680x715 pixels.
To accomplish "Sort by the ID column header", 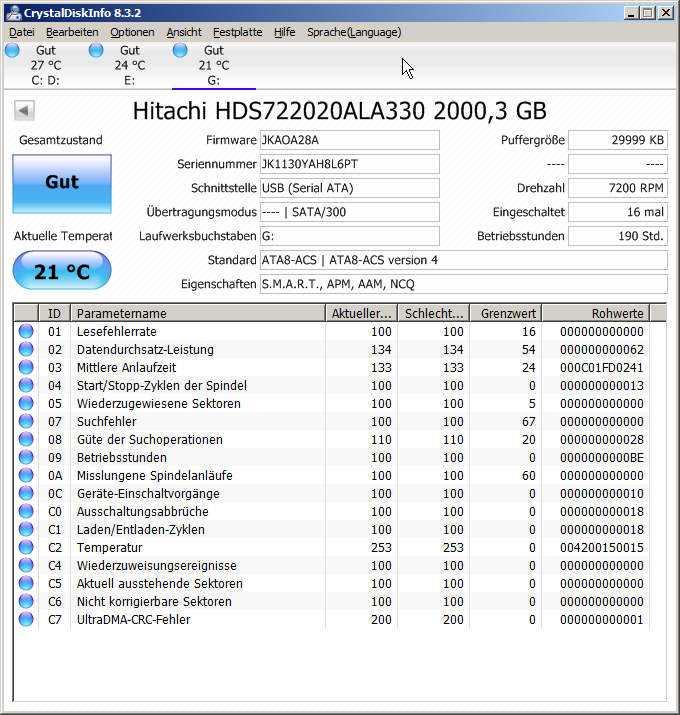I will click(54, 313).
